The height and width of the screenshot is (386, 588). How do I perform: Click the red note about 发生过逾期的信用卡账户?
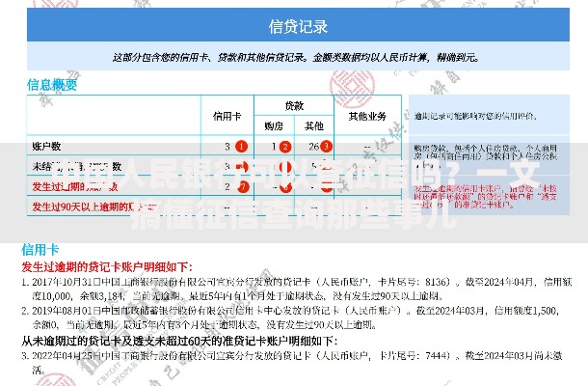point(485,197)
